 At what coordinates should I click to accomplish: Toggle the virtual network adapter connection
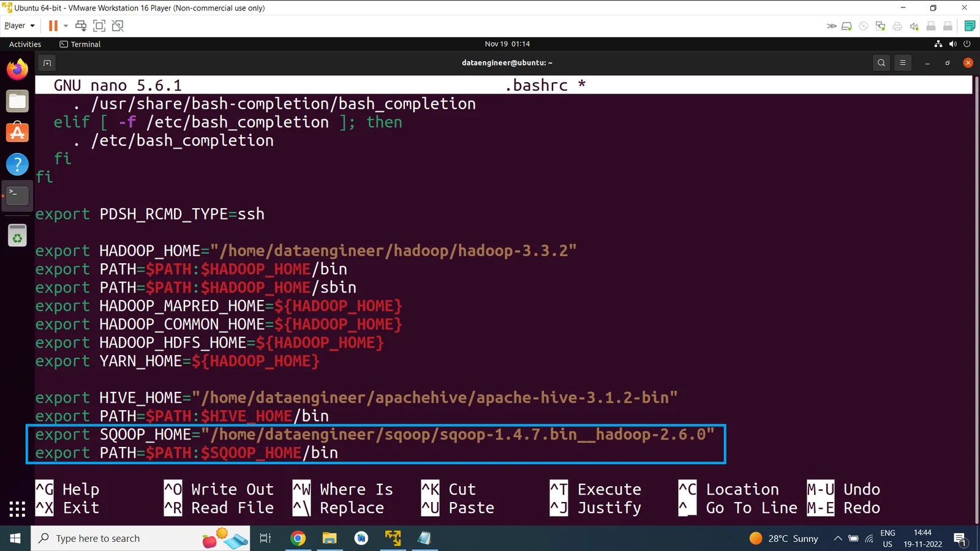tap(880, 25)
